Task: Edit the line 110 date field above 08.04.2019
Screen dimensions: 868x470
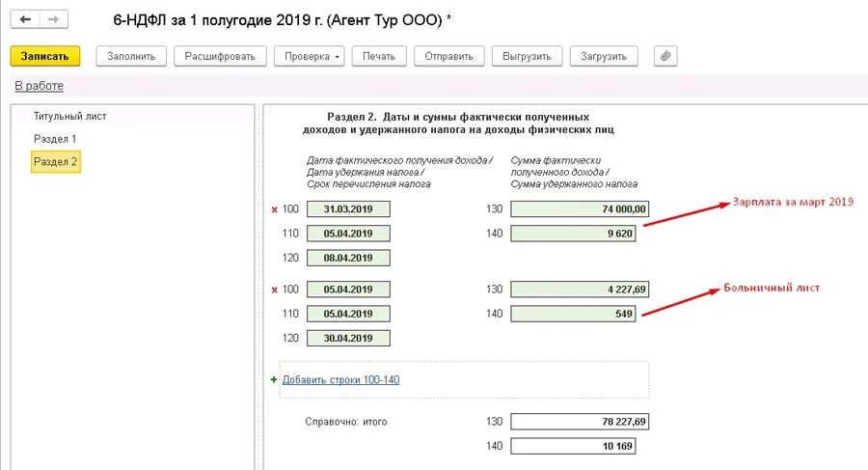Action: click(348, 234)
